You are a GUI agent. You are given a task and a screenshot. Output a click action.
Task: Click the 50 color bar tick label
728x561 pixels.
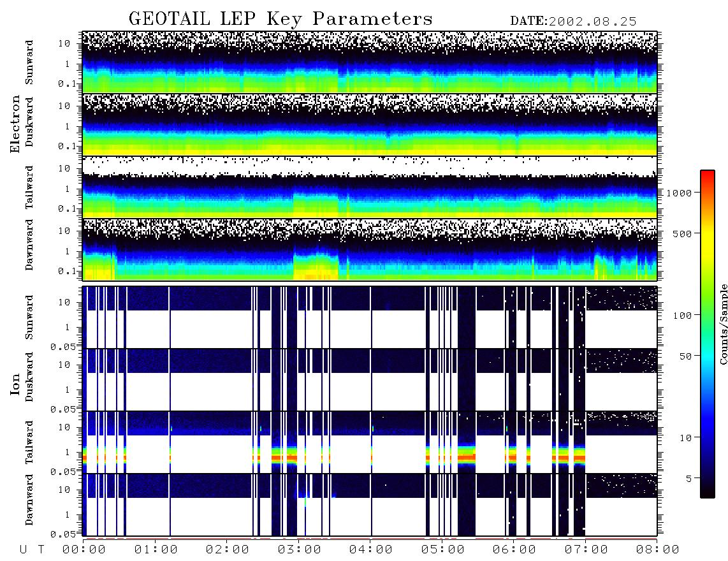pyautogui.click(x=686, y=356)
